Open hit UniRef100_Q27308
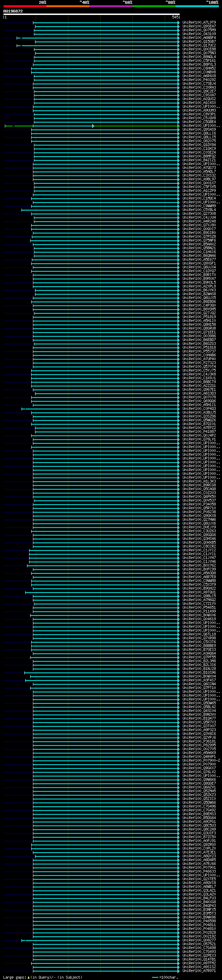 coord(199,214)
